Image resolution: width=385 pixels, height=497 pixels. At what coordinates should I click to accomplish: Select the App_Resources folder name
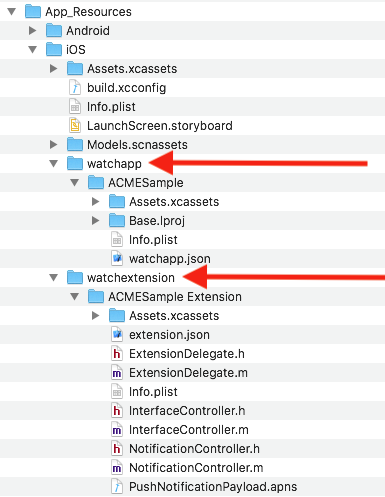click(89, 12)
